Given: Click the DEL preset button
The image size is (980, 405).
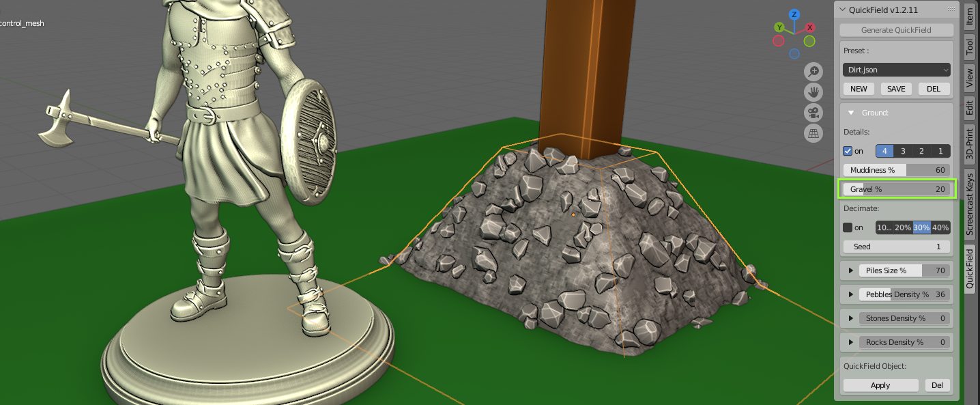Looking at the screenshot, I should pos(934,89).
